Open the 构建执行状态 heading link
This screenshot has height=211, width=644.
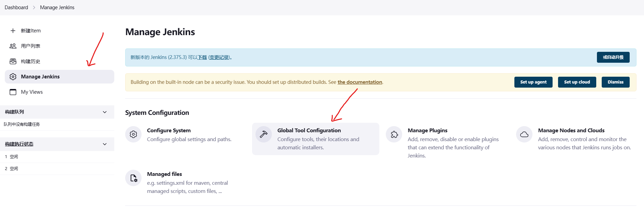click(19, 144)
